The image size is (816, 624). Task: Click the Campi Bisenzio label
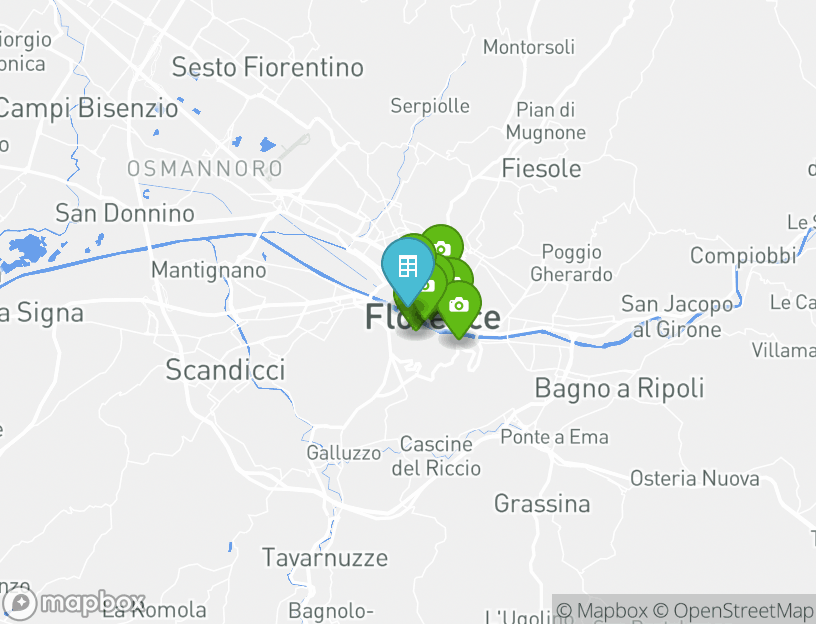(87, 109)
